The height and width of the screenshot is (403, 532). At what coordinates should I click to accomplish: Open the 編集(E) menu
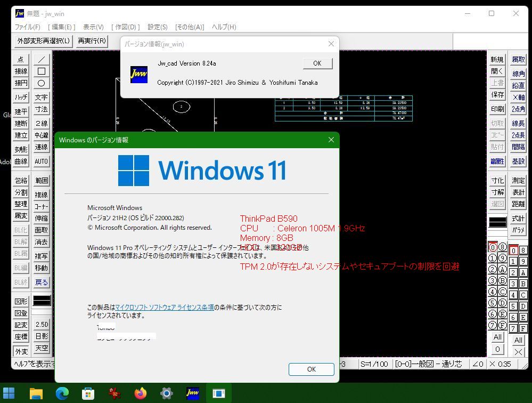pyautogui.click(x=61, y=27)
